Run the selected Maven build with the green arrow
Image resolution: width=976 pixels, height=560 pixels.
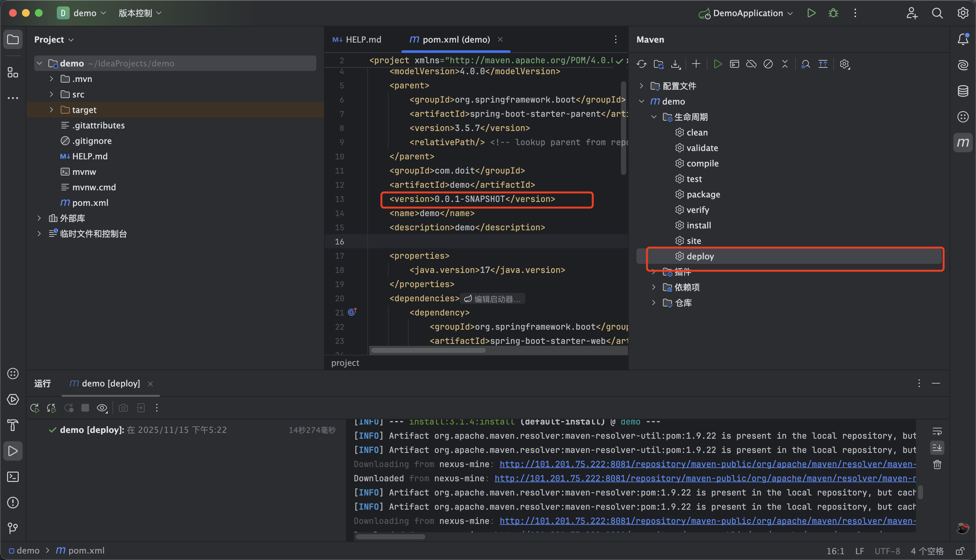pos(717,64)
